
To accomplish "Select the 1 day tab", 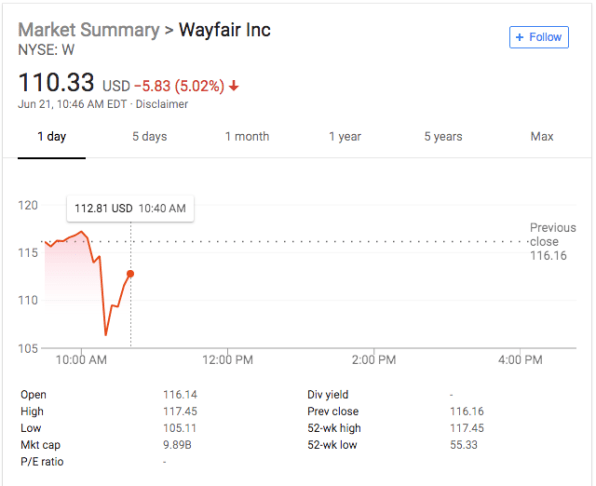I will tap(52, 136).
